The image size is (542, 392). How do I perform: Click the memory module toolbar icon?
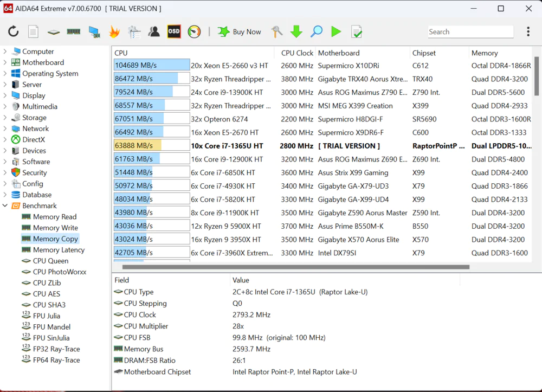click(x=73, y=32)
